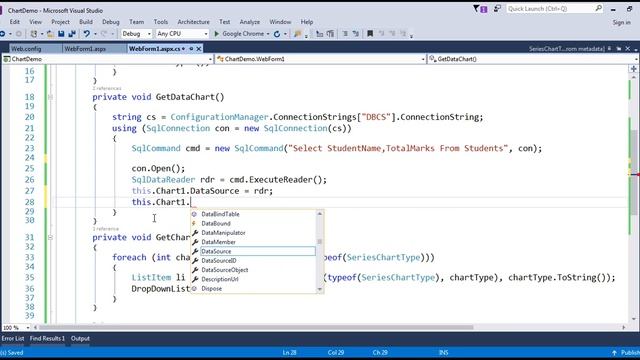Viewport: 640px width, 360px height.
Task: Open the Any CPU platform dropdown
Action: coord(182,34)
